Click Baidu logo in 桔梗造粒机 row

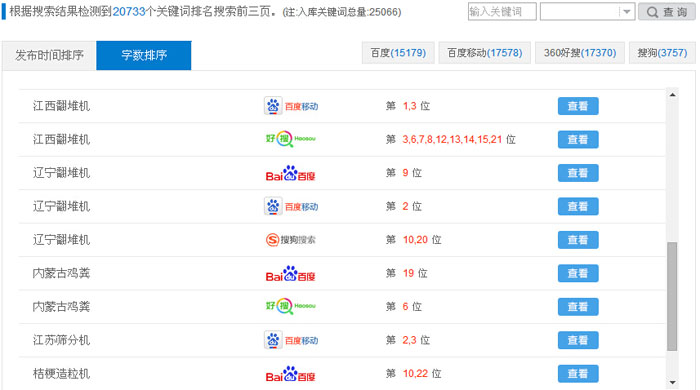point(291,374)
